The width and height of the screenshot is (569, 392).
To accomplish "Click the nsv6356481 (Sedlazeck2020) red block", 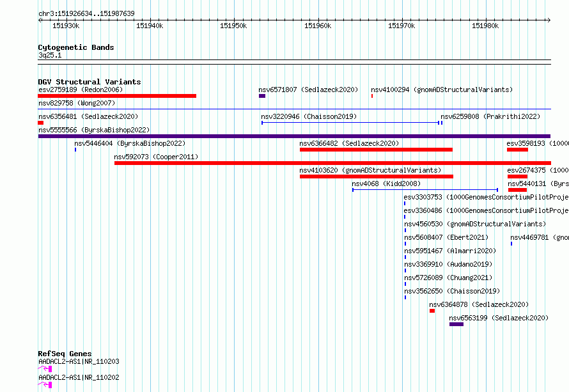I will coord(41,123).
